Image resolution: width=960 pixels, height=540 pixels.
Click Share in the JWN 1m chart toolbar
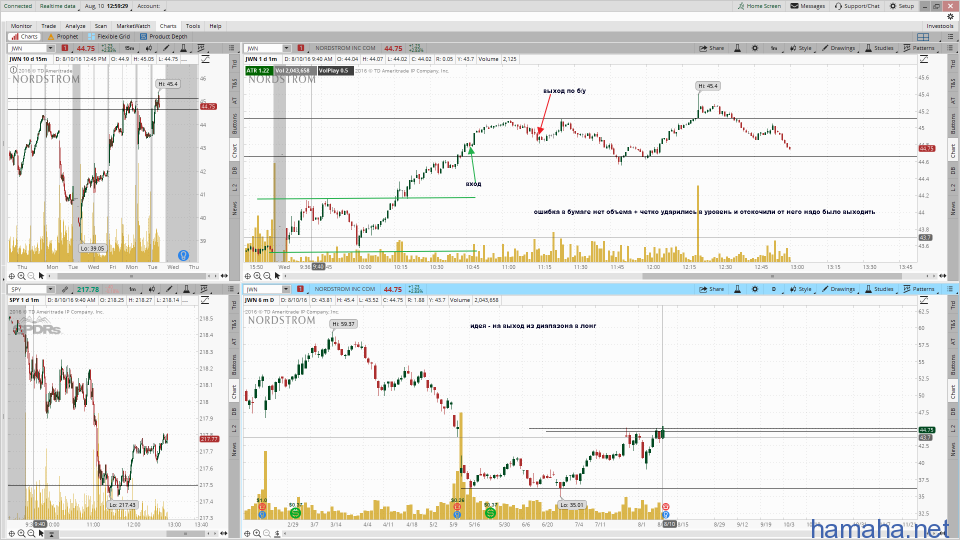pyautogui.click(x=711, y=48)
